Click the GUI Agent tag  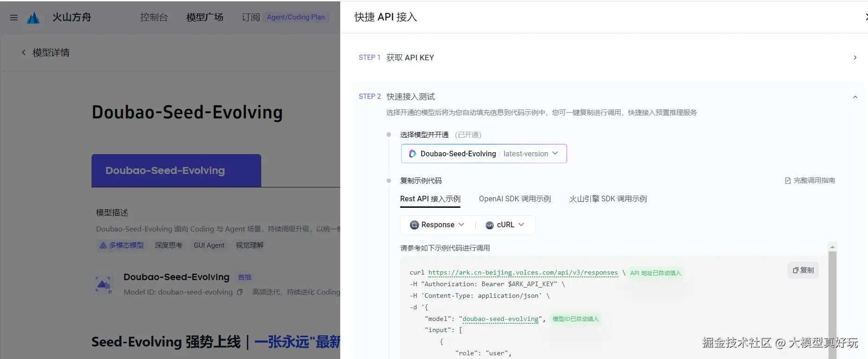pyautogui.click(x=209, y=245)
